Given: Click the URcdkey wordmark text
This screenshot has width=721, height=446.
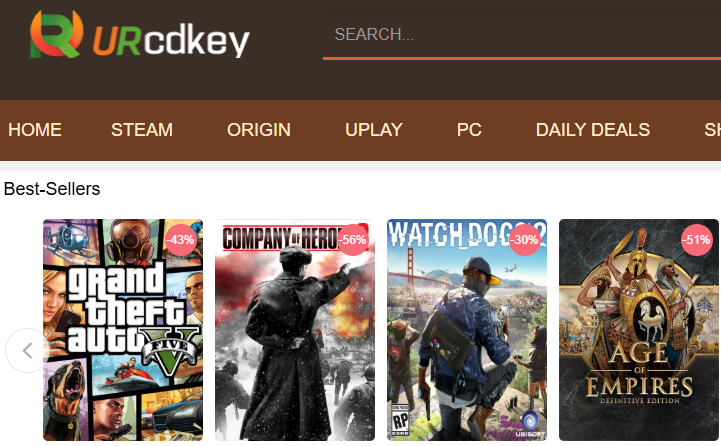Looking at the screenshot, I should tap(171, 41).
